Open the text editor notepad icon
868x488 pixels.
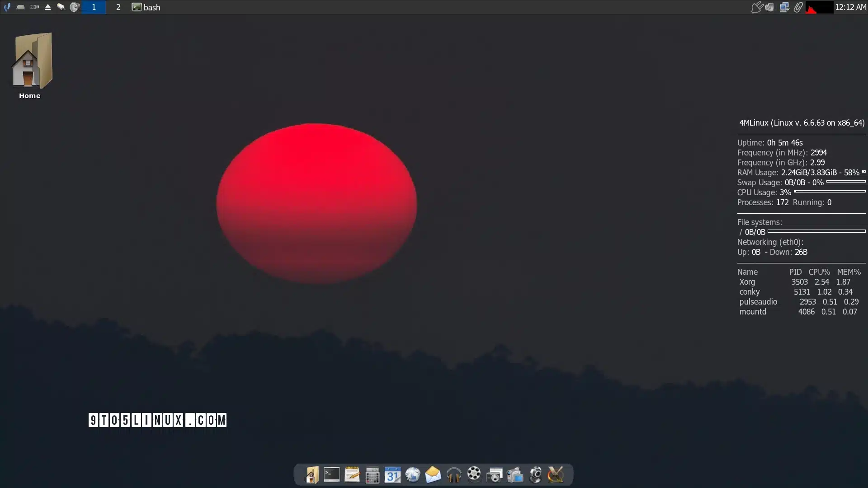tap(352, 474)
